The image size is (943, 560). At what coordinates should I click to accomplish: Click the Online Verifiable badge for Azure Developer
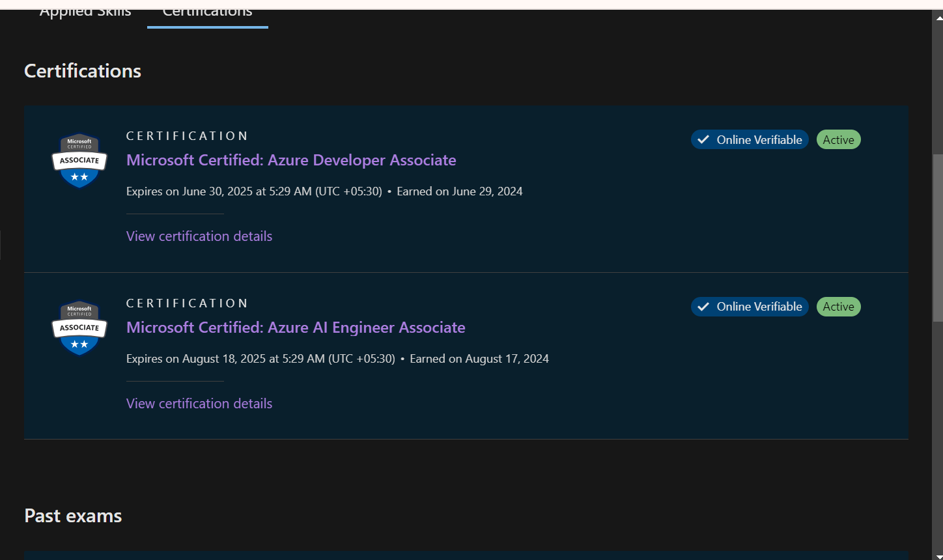click(x=750, y=139)
